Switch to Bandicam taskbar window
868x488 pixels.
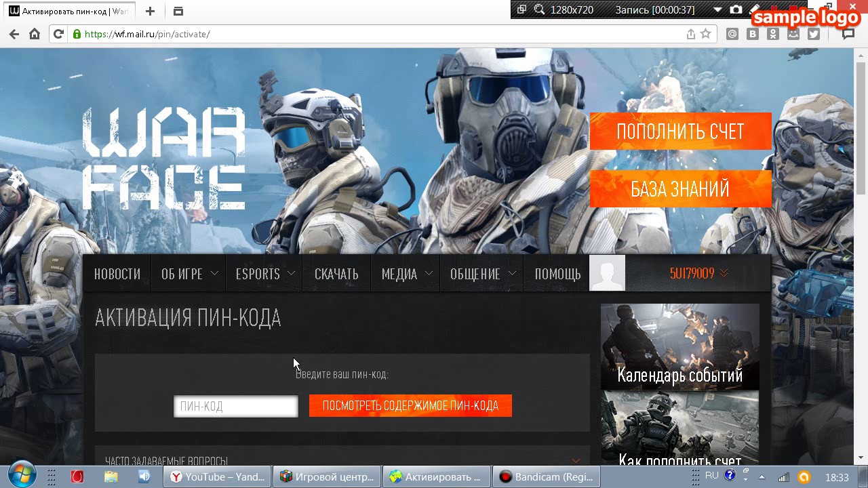pos(546,477)
